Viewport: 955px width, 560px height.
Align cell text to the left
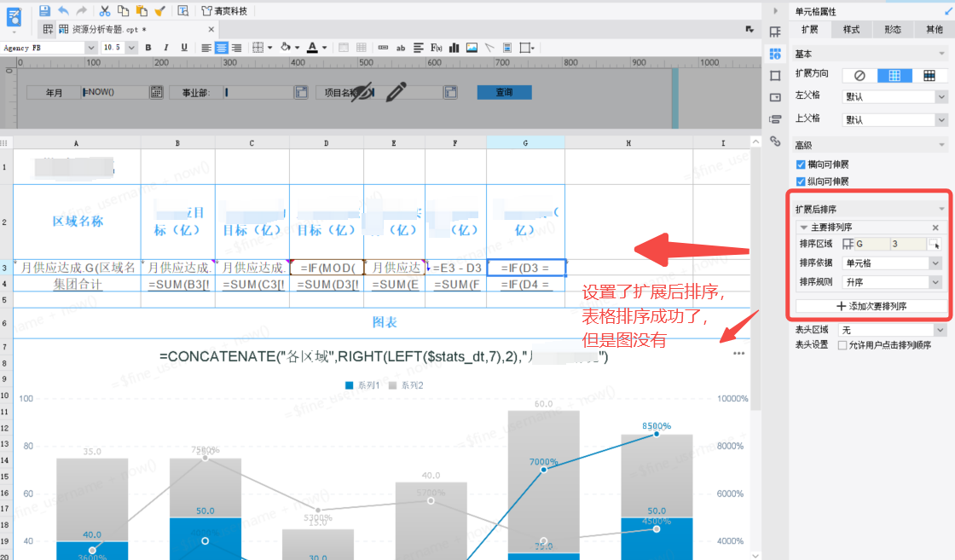click(206, 48)
